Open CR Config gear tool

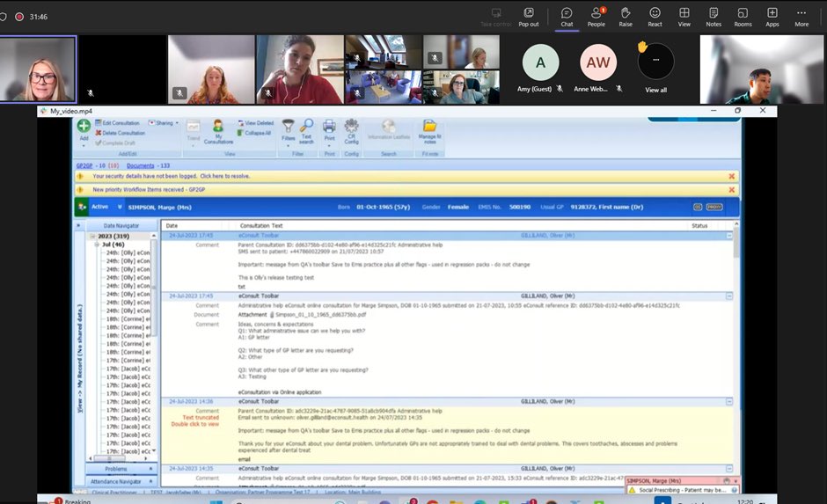pos(351,131)
